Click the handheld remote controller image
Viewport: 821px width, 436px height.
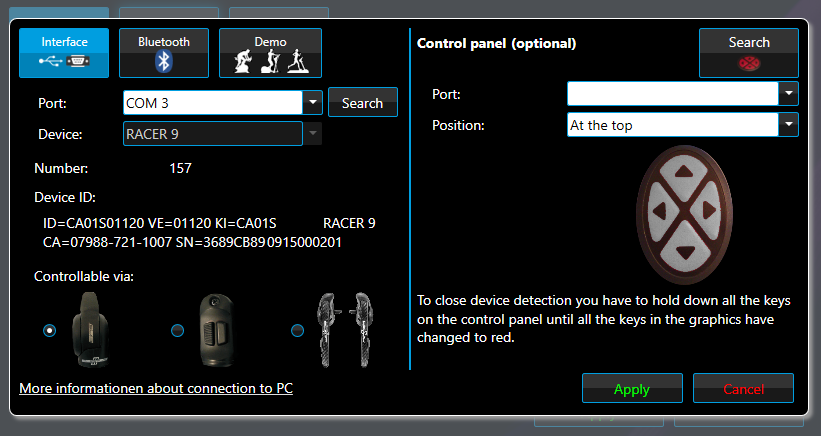click(217, 330)
